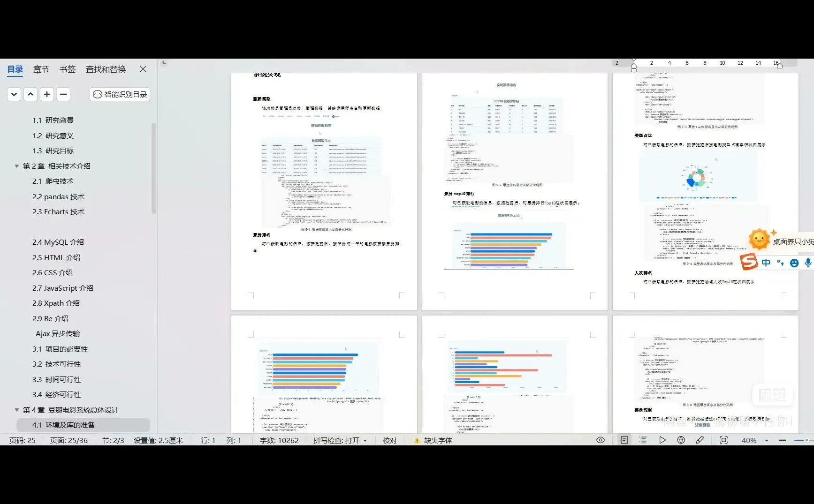This screenshot has height=504, width=814.
Task: Collapse the 第 4 章 豆瓣电影系统总体设计 section
Action: click(17, 410)
